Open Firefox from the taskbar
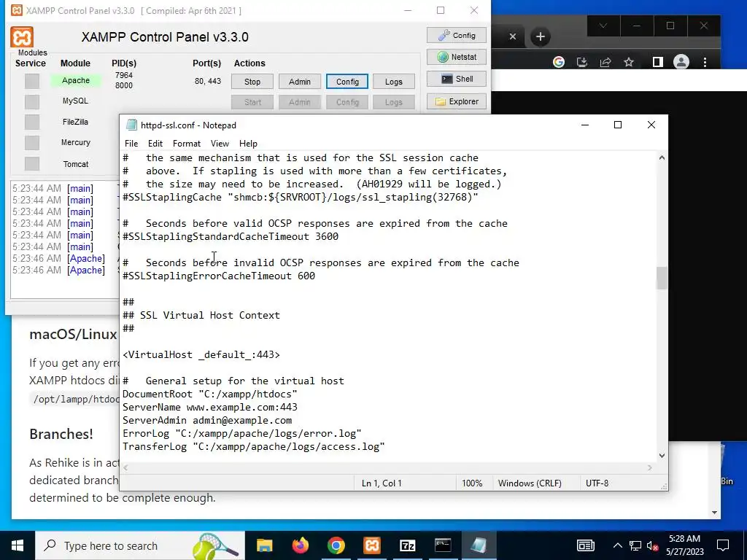747x560 pixels. tap(300, 545)
